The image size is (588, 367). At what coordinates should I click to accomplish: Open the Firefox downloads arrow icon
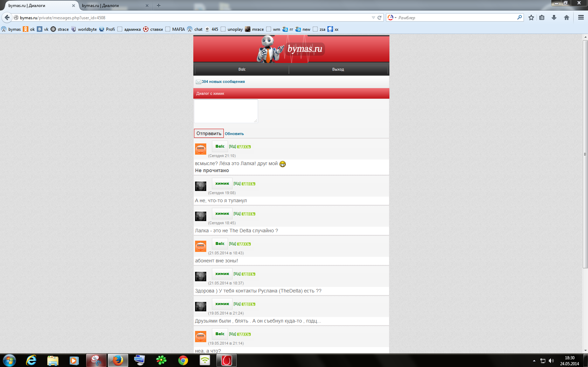click(x=554, y=17)
